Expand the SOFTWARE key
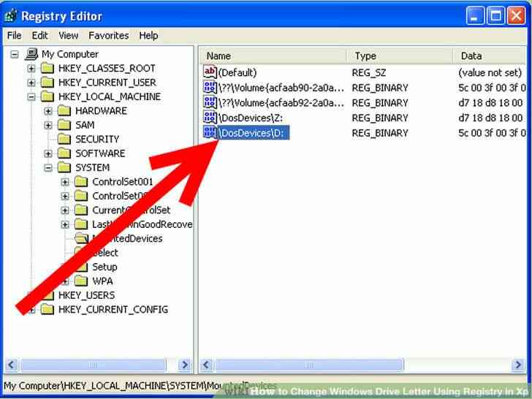Screen dimensions: 532x399 click(48, 153)
